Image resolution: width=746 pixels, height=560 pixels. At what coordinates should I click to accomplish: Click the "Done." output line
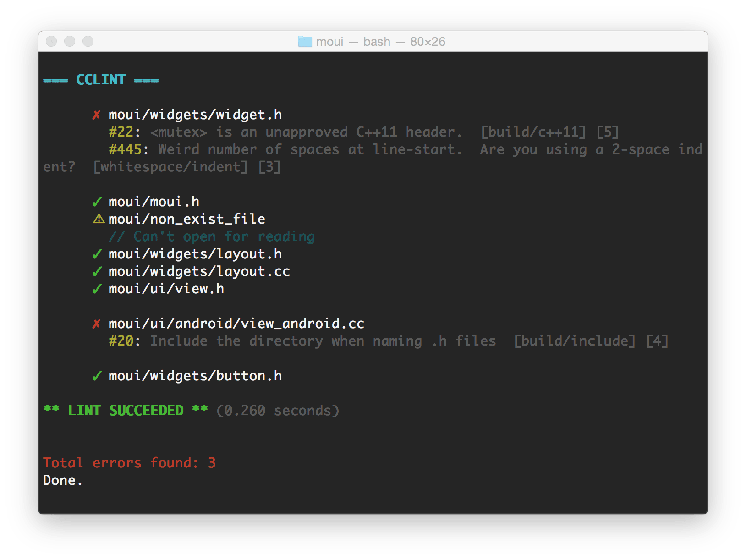pyautogui.click(x=63, y=480)
